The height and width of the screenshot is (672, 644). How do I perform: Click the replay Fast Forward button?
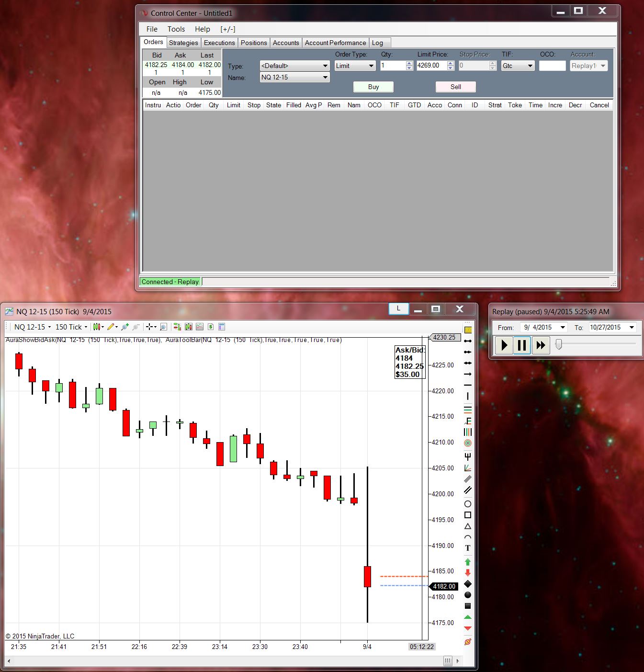[541, 345]
